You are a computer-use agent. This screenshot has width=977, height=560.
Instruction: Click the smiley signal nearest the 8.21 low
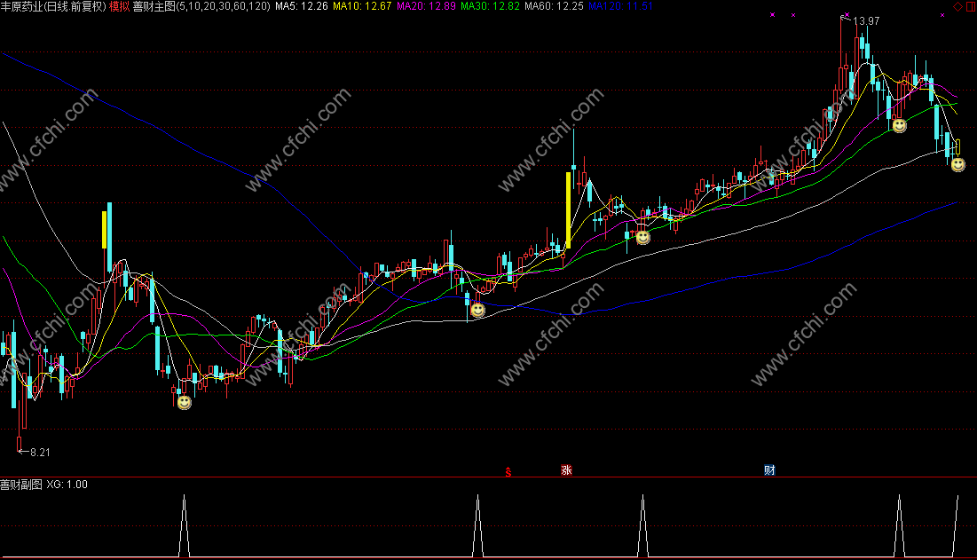pyautogui.click(x=184, y=402)
